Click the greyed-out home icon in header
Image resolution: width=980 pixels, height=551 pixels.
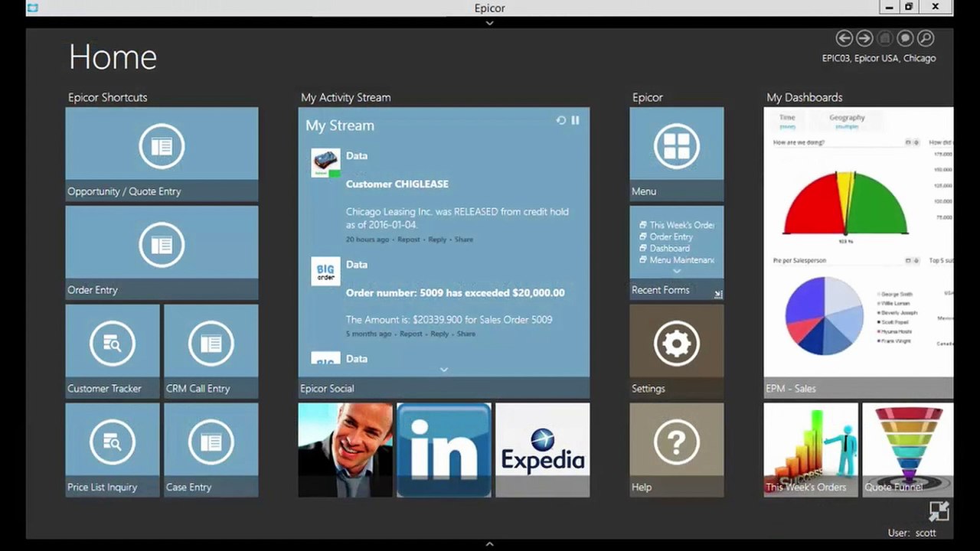tap(884, 38)
